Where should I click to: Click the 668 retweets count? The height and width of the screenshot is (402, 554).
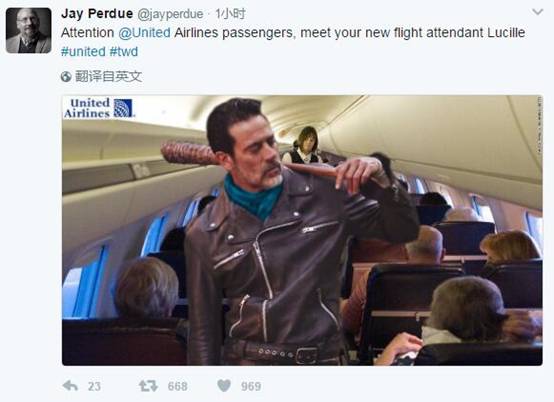(178, 386)
